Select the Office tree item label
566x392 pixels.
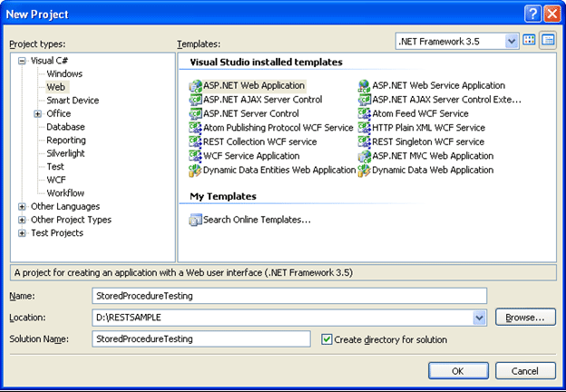(58, 113)
